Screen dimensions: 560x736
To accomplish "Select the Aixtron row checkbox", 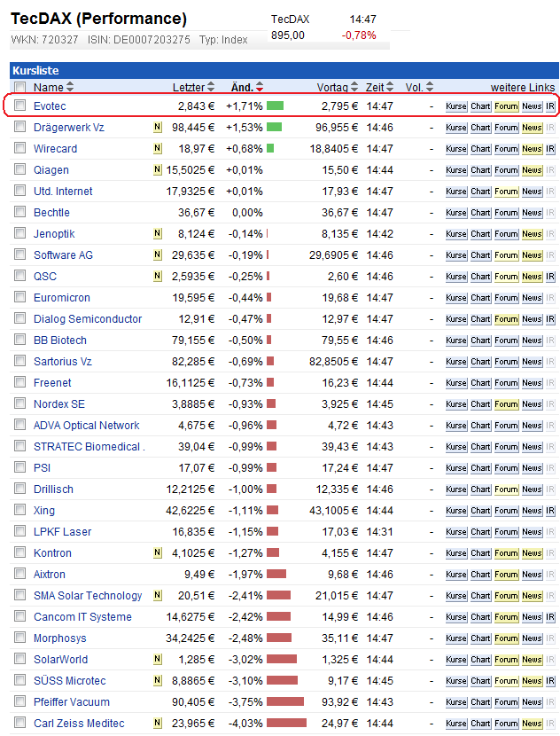I will (x=20, y=575).
